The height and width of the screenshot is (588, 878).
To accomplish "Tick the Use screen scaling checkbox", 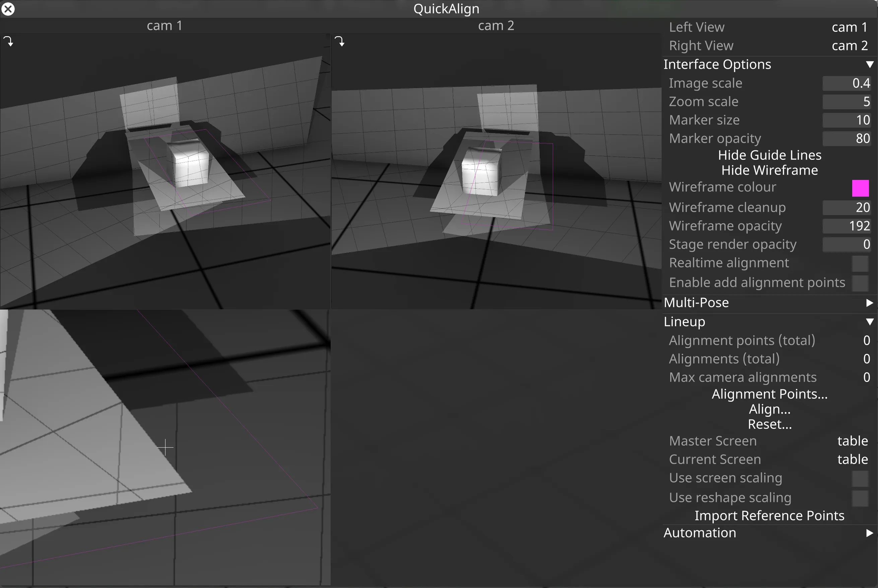I will (x=860, y=478).
